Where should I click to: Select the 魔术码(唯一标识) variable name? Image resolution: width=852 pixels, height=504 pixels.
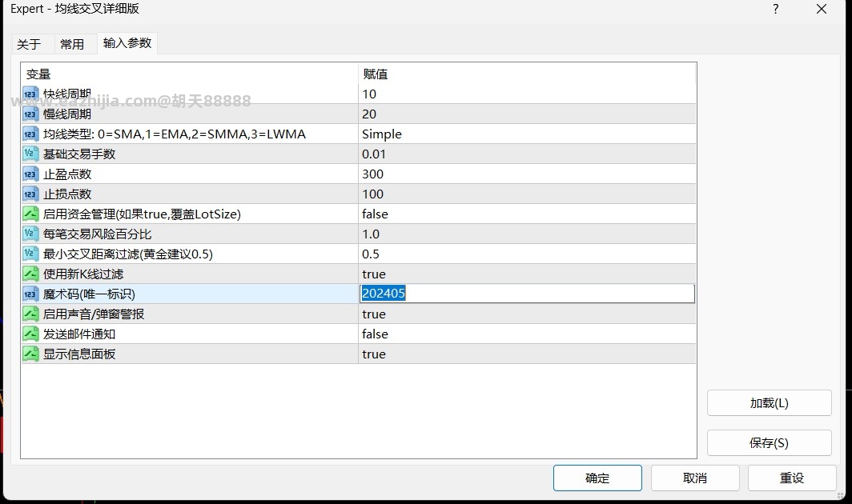coord(89,294)
